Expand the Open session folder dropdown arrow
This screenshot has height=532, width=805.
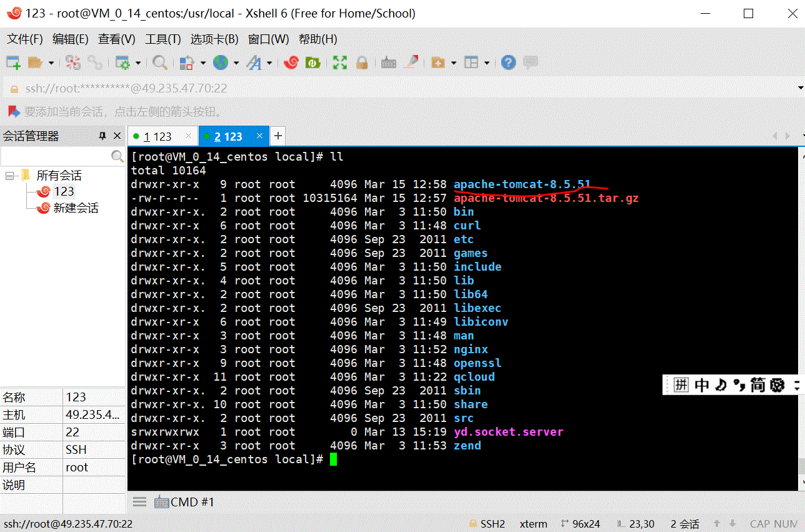pyautogui.click(x=51, y=63)
